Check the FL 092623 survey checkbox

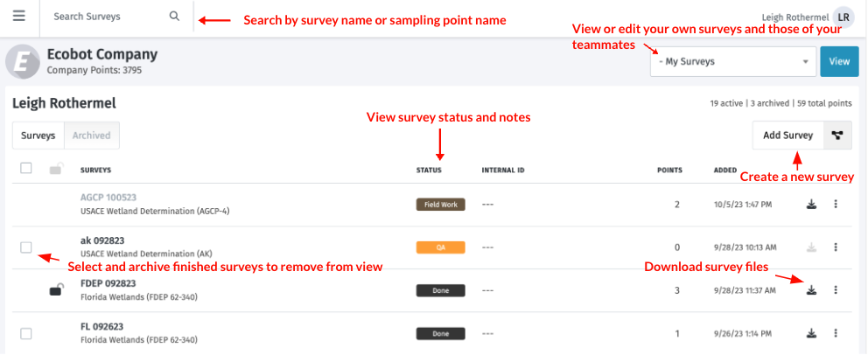[26, 333]
